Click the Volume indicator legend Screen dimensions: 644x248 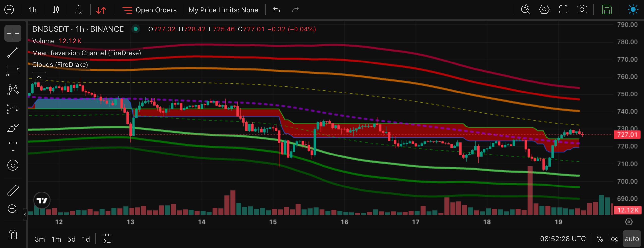tap(43, 41)
